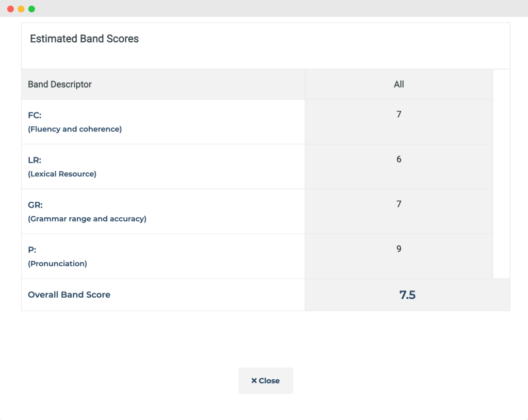Select the LR: row label
The width and height of the screenshot is (528, 420).
tap(35, 160)
